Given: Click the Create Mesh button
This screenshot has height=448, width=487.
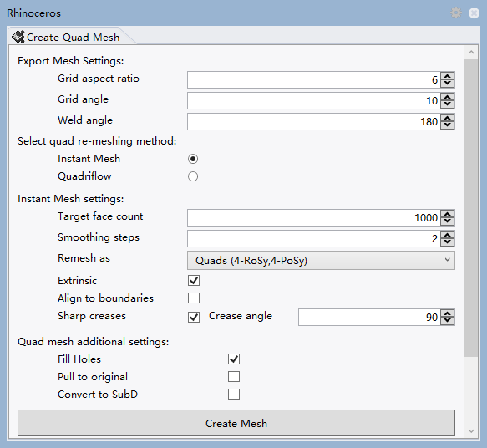Looking at the screenshot, I should point(236,423).
